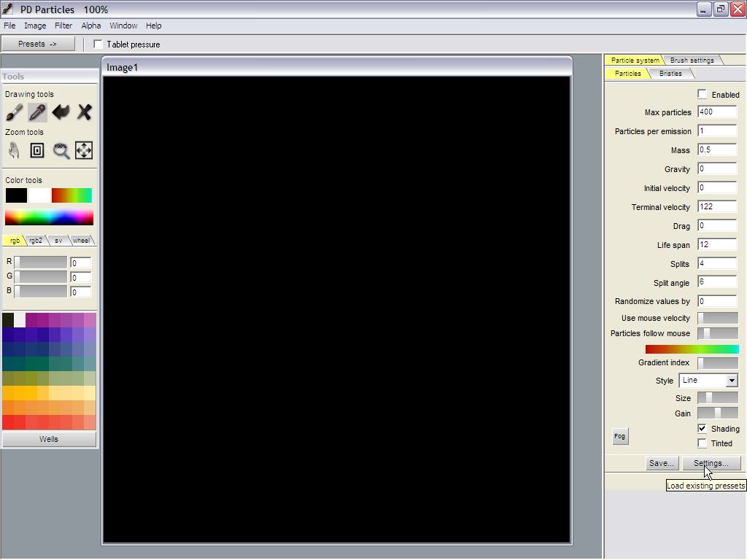
Task: Expand the Wells color panel
Action: pos(49,439)
